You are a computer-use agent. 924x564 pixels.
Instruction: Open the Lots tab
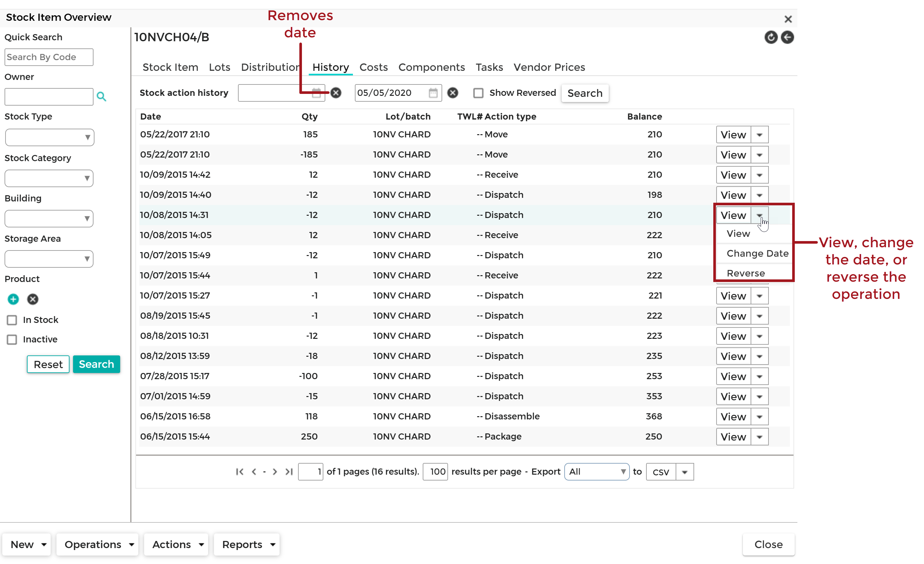(219, 67)
